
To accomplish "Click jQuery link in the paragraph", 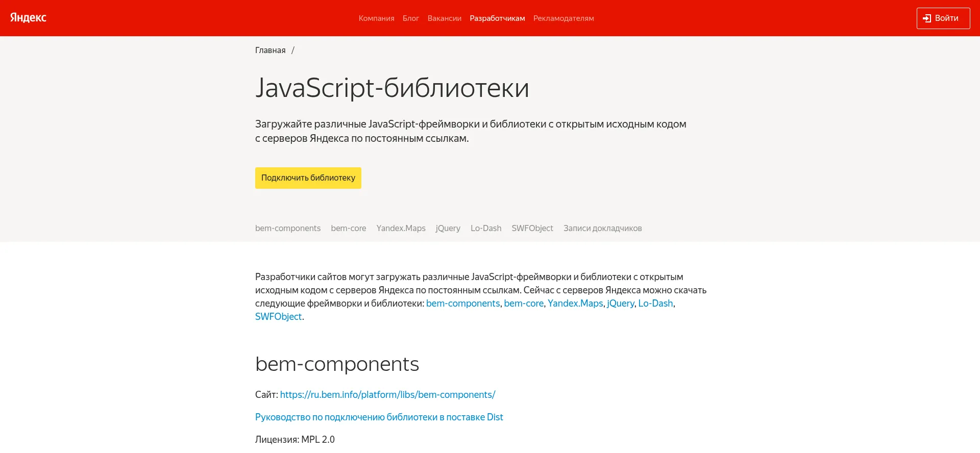I will coord(621,303).
